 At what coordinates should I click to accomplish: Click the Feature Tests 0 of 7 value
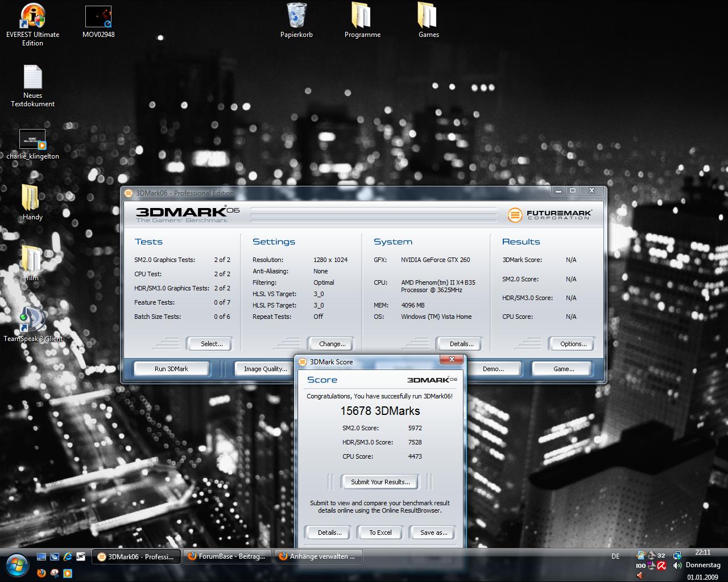tap(222, 302)
